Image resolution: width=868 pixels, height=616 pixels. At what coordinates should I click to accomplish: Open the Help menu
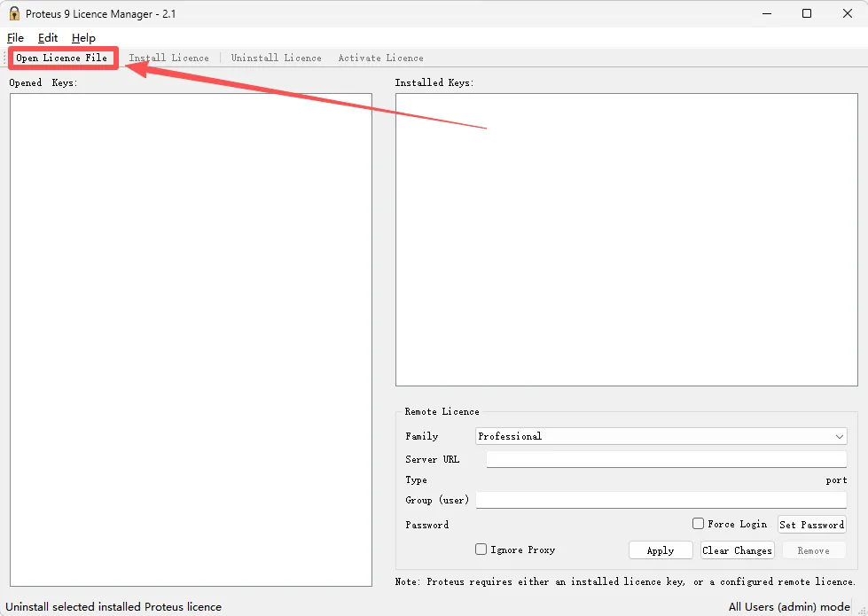click(x=83, y=37)
